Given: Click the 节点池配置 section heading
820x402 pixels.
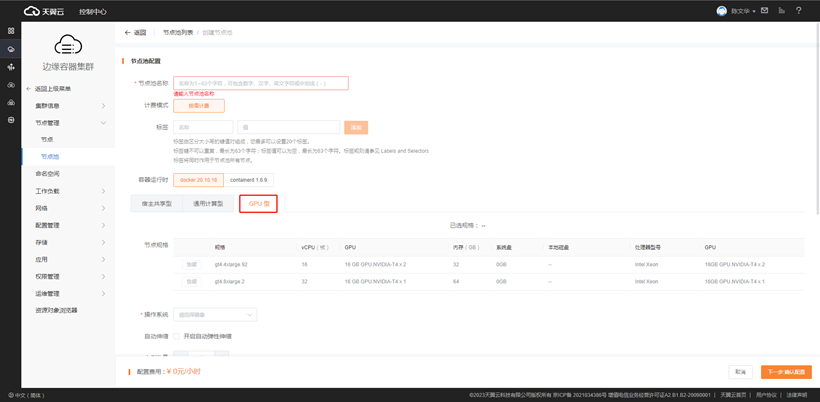Looking at the screenshot, I should (145, 61).
